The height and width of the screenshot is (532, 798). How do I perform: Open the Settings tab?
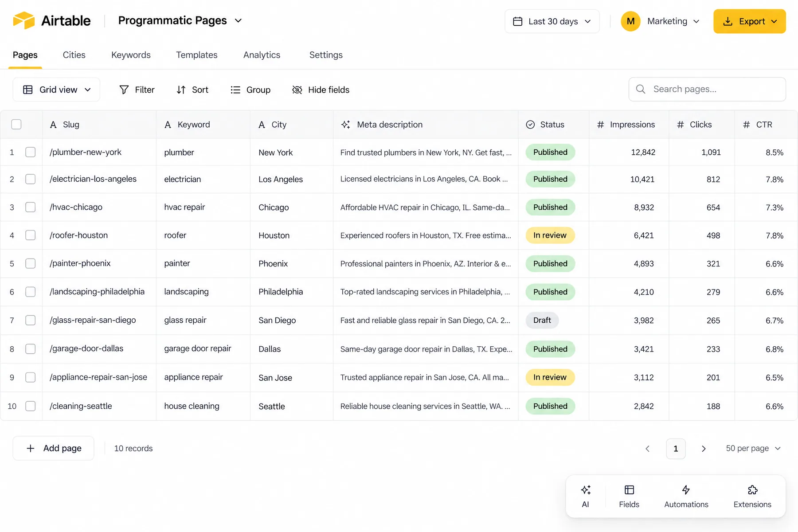coord(326,55)
